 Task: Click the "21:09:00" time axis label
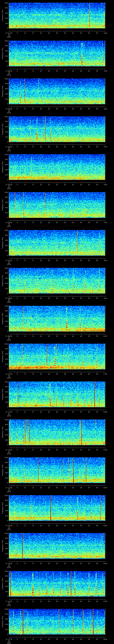[9, 336]
